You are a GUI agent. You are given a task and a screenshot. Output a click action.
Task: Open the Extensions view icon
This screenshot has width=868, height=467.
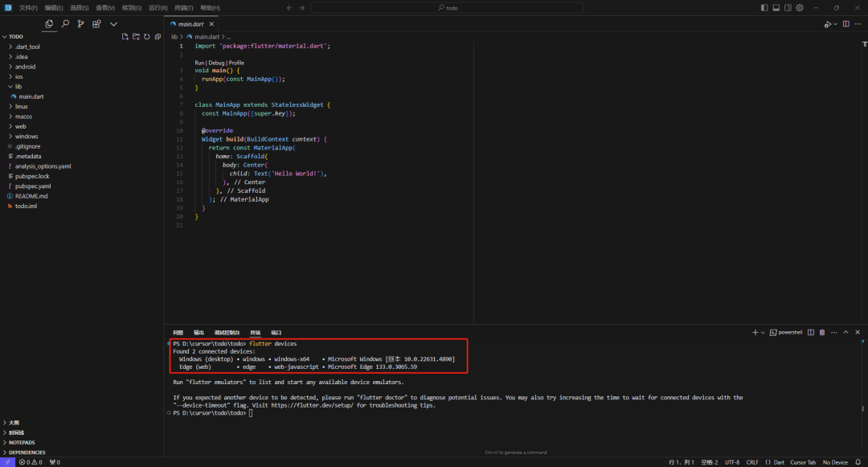[x=96, y=24]
